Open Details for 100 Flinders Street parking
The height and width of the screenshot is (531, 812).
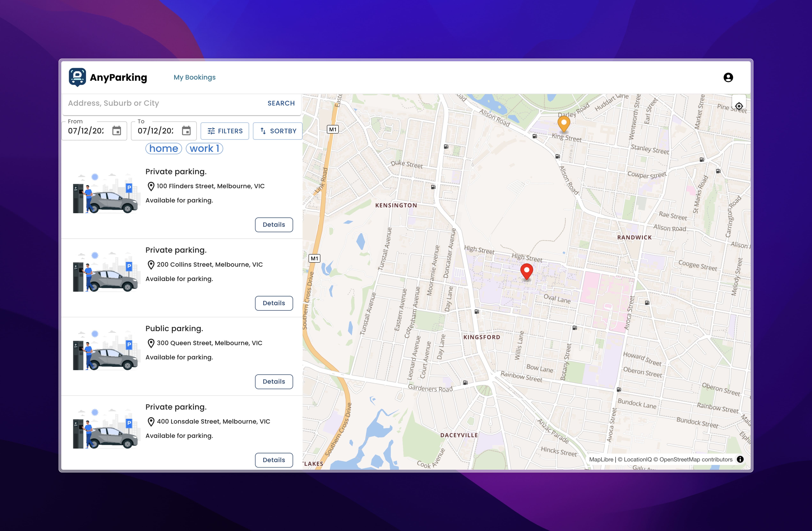click(x=274, y=225)
